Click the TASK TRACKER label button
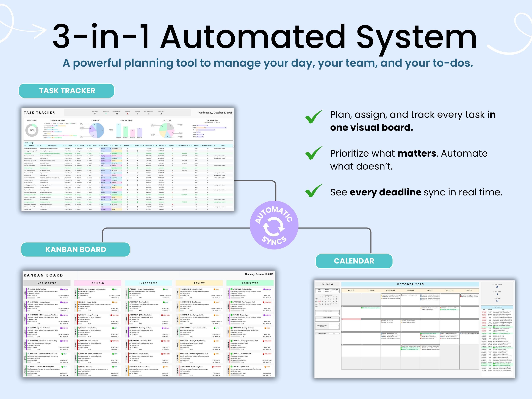Screen dimensions: 532x399 pyautogui.click(x=67, y=91)
